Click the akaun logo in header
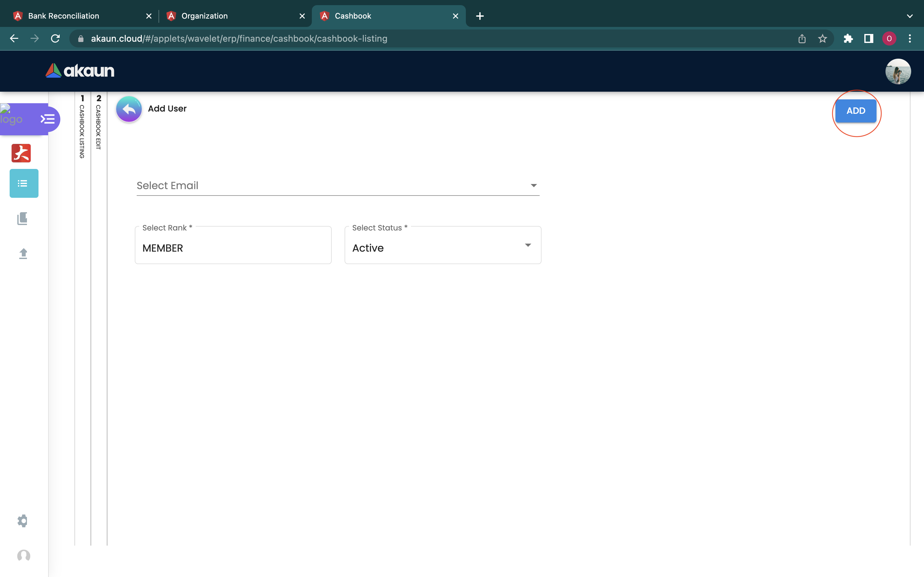924x577 pixels. tap(80, 71)
